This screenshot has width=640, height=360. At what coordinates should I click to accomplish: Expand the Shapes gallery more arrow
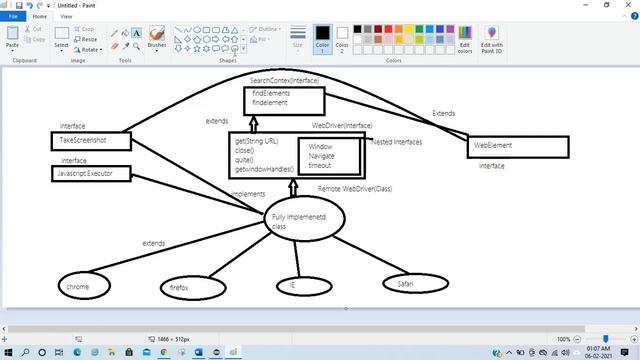click(x=244, y=49)
